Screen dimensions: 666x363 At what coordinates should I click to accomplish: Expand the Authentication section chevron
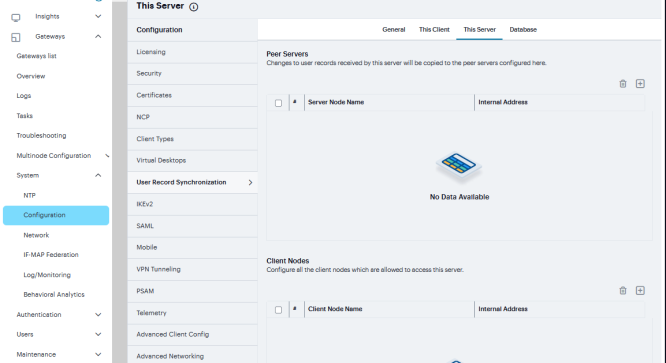[98, 315]
